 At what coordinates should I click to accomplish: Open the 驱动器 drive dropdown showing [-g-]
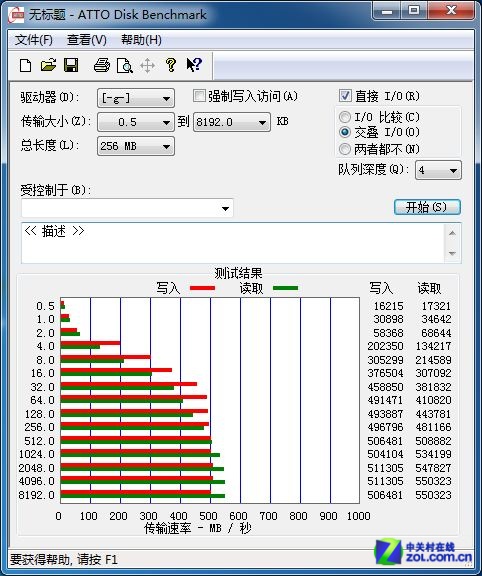(x=136, y=98)
